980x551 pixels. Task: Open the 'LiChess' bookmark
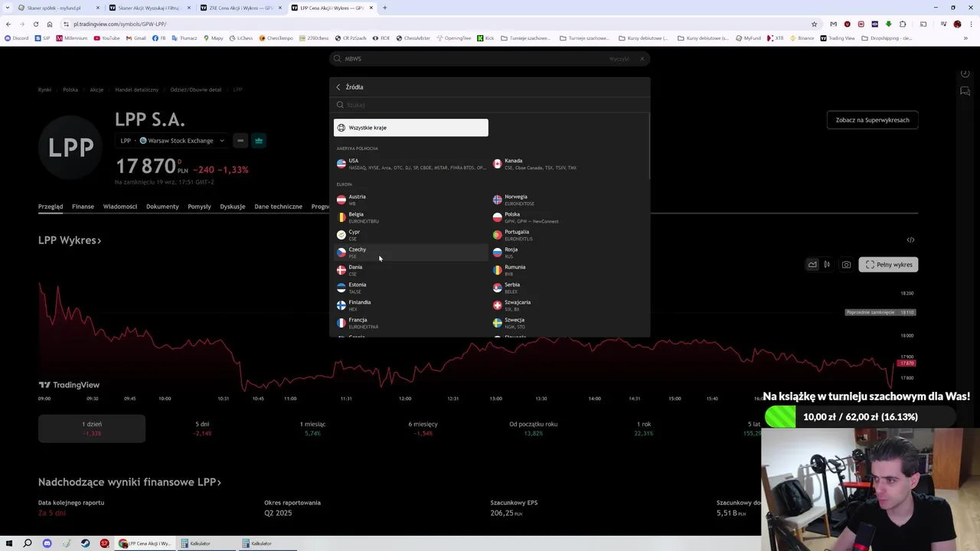[x=240, y=38]
